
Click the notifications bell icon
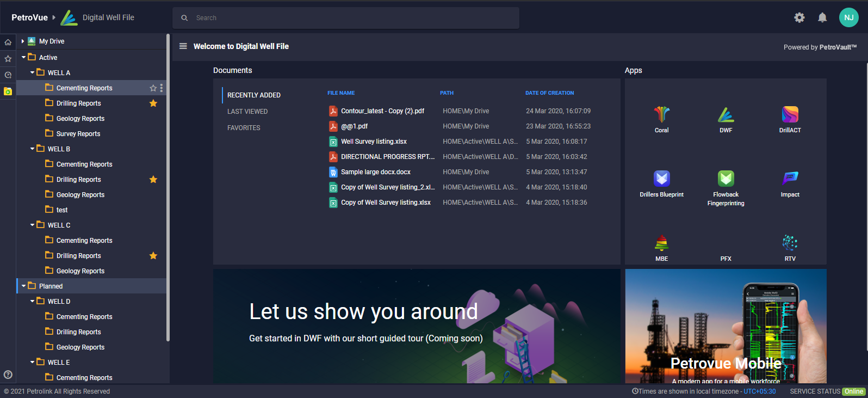click(822, 18)
